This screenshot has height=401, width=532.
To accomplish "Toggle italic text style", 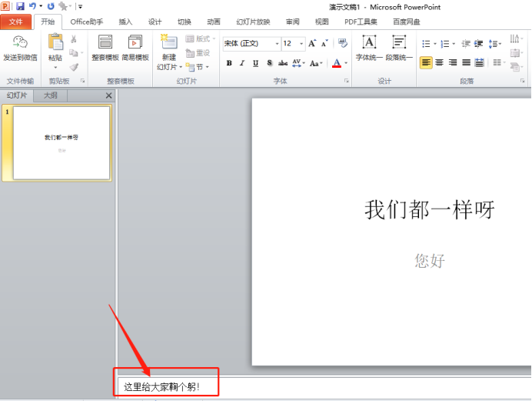I will 242,63.
